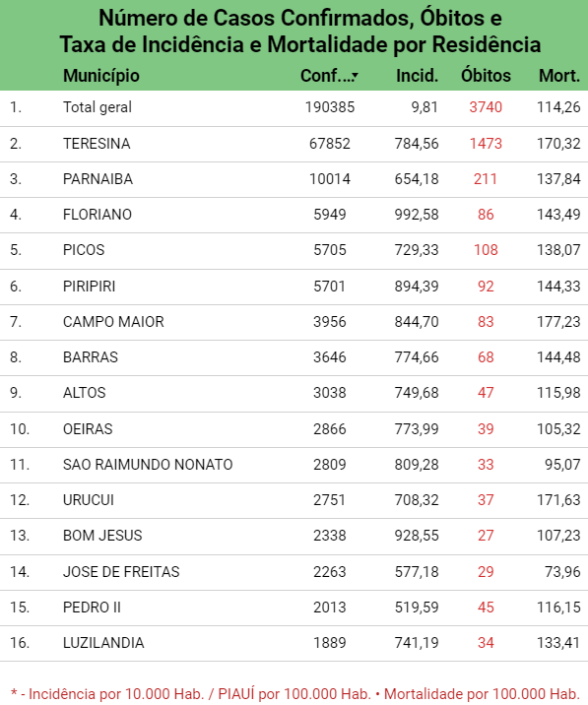Select the TERESINA municipality row

[x=294, y=144]
